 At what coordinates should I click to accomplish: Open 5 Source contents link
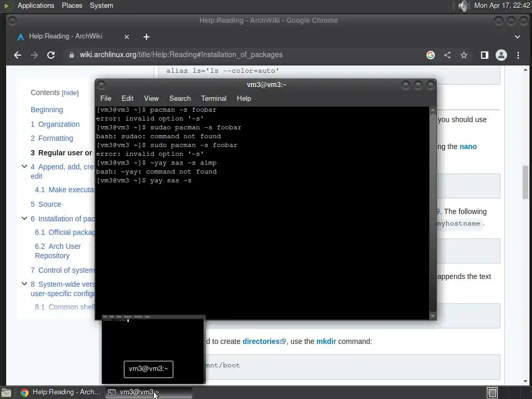46,204
